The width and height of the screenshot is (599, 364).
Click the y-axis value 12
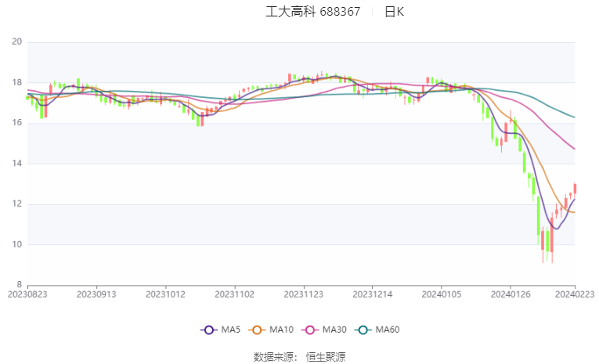[x=16, y=204]
